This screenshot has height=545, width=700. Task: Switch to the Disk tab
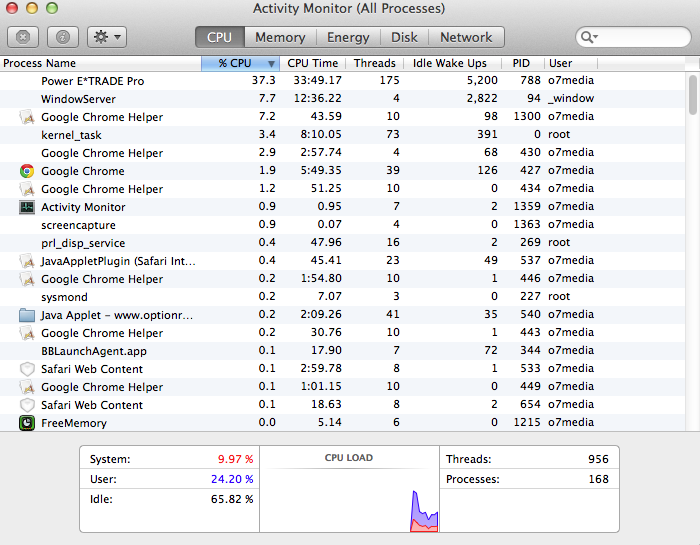coord(404,37)
